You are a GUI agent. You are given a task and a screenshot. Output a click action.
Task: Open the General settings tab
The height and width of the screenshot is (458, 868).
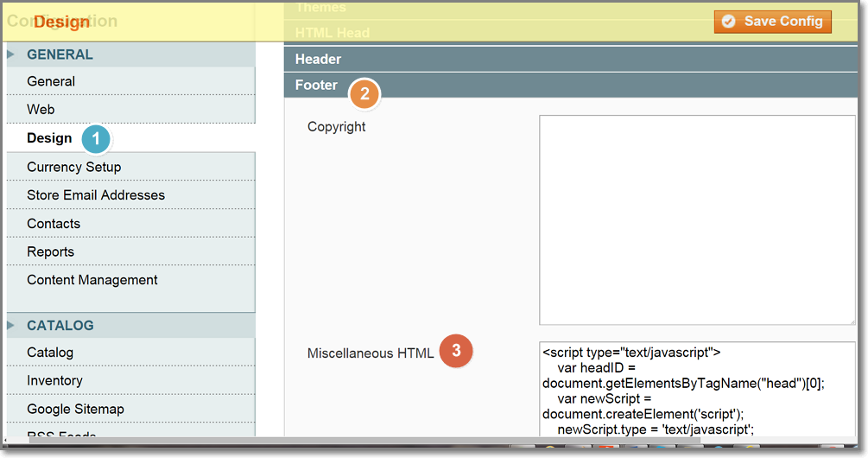pos(51,81)
